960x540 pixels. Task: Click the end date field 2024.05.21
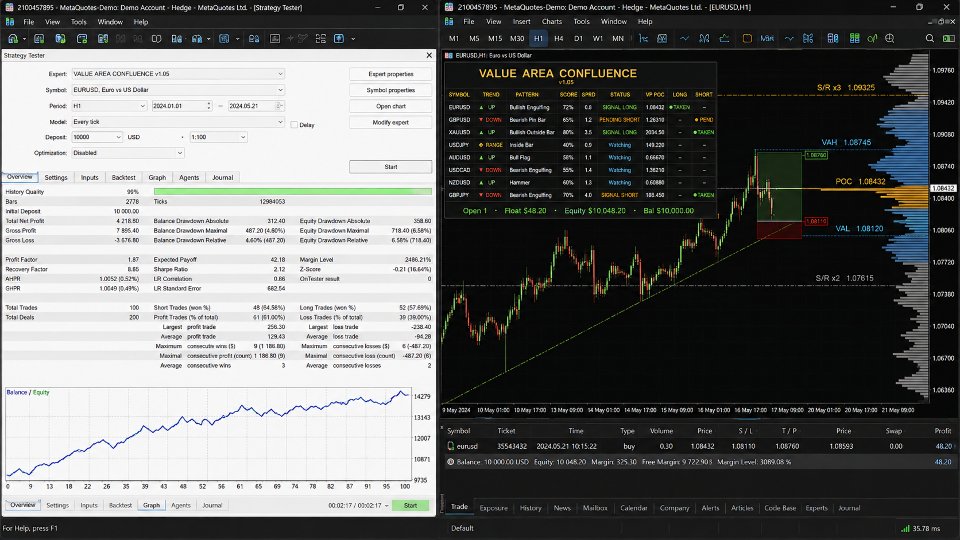[256, 106]
